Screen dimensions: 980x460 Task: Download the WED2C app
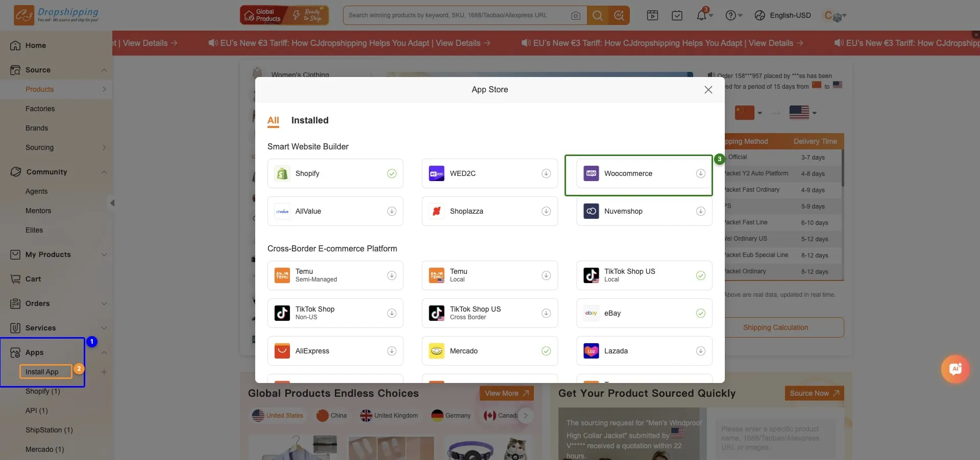point(546,173)
